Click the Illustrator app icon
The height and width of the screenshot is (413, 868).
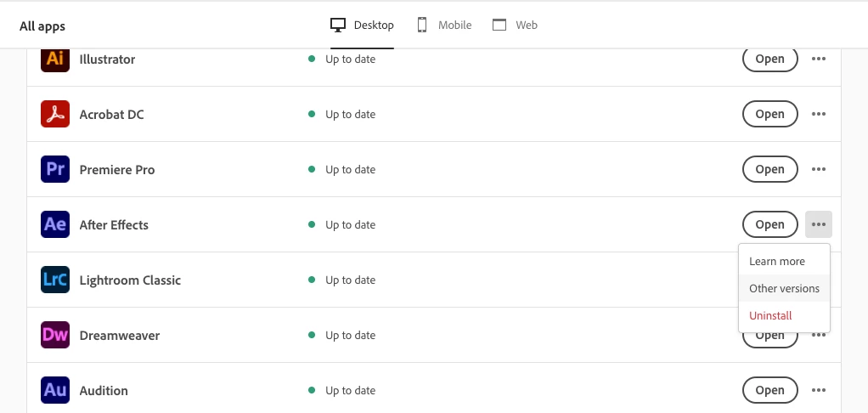tap(55, 59)
